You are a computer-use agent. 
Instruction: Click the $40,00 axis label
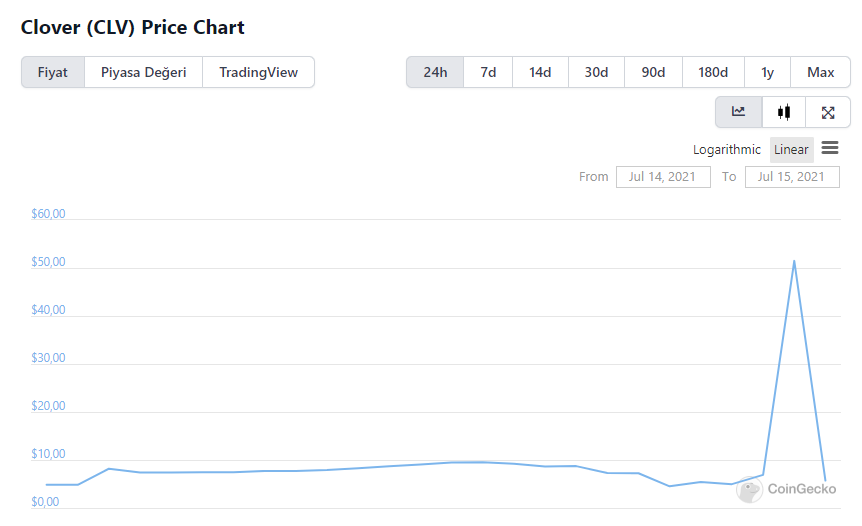48,309
